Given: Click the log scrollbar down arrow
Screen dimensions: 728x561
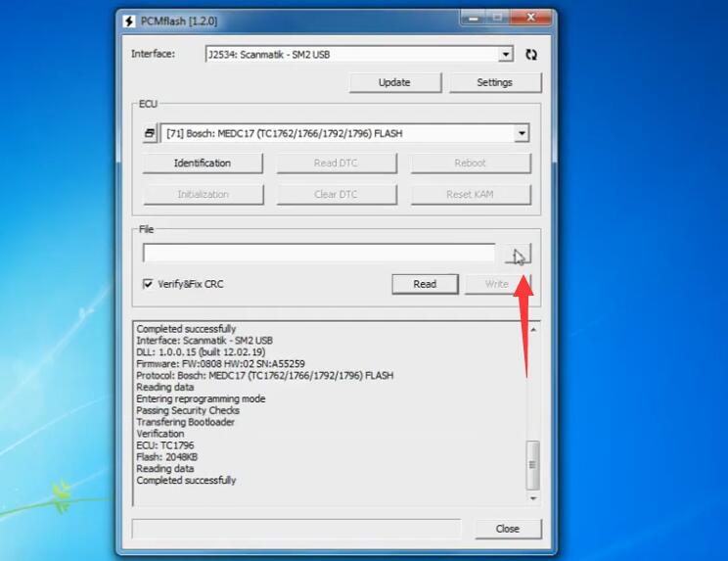Looking at the screenshot, I should (x=533, y=497).
